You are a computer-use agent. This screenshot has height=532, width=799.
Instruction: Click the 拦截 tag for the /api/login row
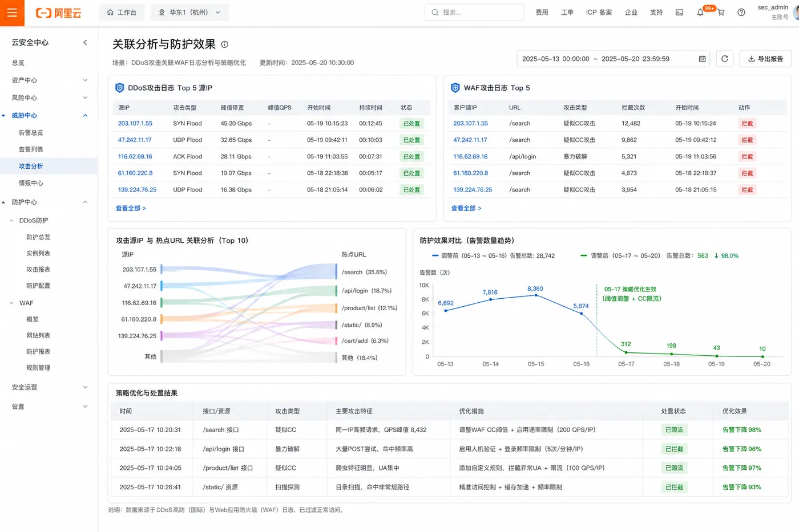[x=747, y=156]
